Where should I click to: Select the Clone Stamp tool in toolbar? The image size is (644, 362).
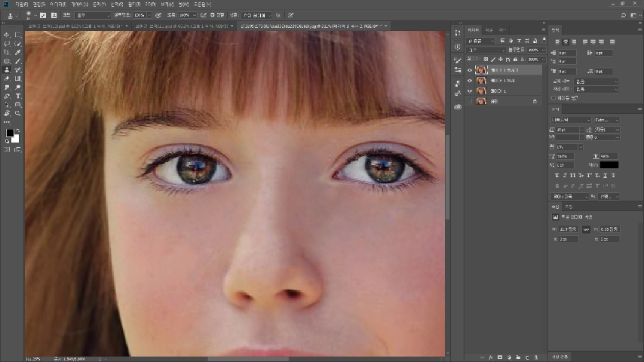(x=7, y=69)
